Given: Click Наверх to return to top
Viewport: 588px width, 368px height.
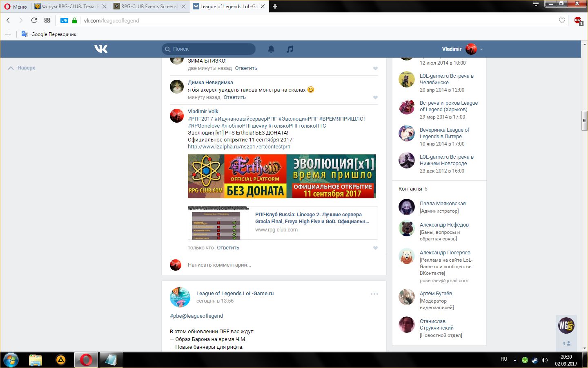Looking at the screenshot, I should point(22,68).
